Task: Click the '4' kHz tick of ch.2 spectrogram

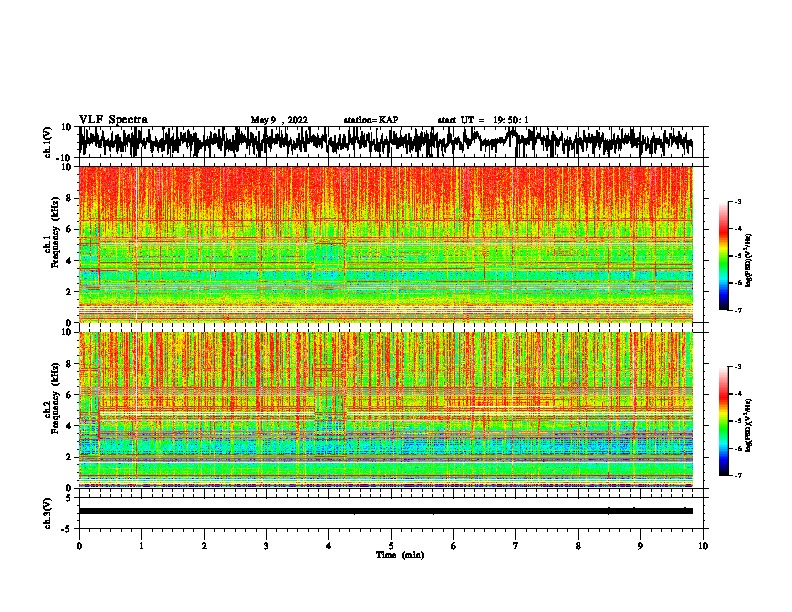Action: 69,426
